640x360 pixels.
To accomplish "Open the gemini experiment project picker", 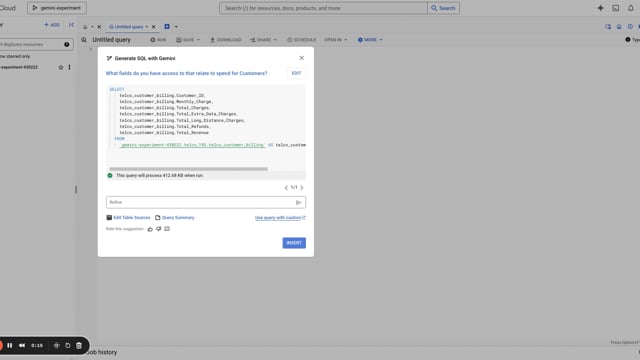I will [57, 8].
